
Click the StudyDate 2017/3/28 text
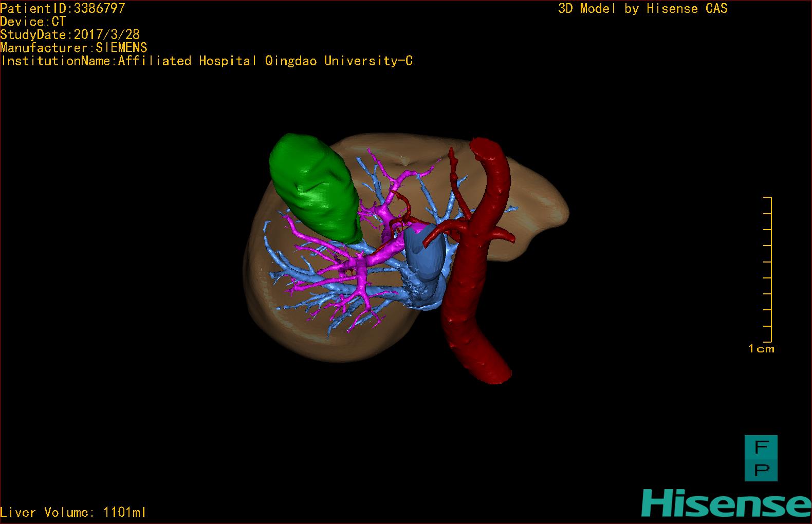70,34
